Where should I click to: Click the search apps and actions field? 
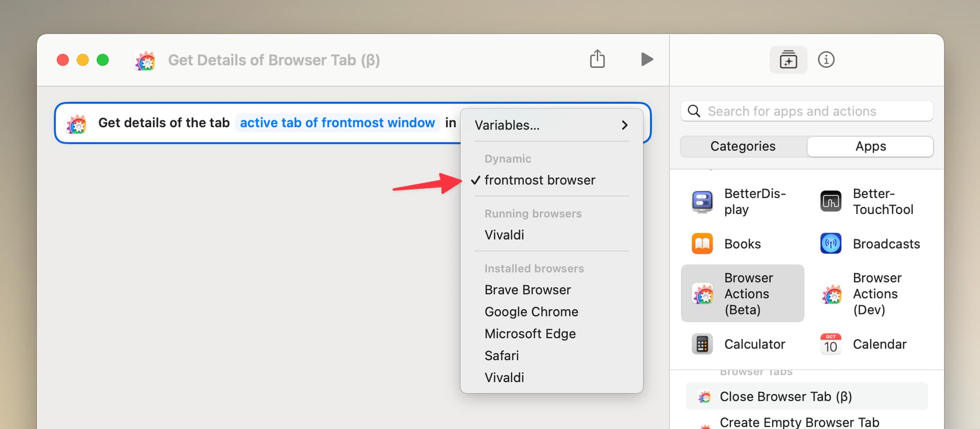click(x=812, y=111)
